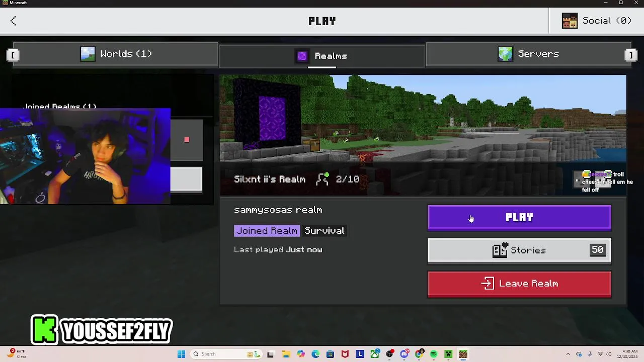Click the Survival mode label
Viewport: 644px width, 362px height.
(325, 231)
